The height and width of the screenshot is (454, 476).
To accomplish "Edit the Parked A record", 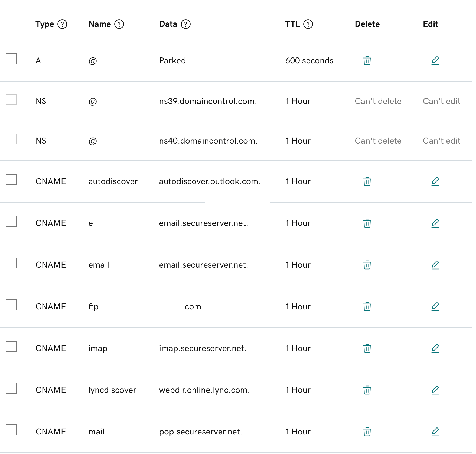I will [x=435, y=61].
